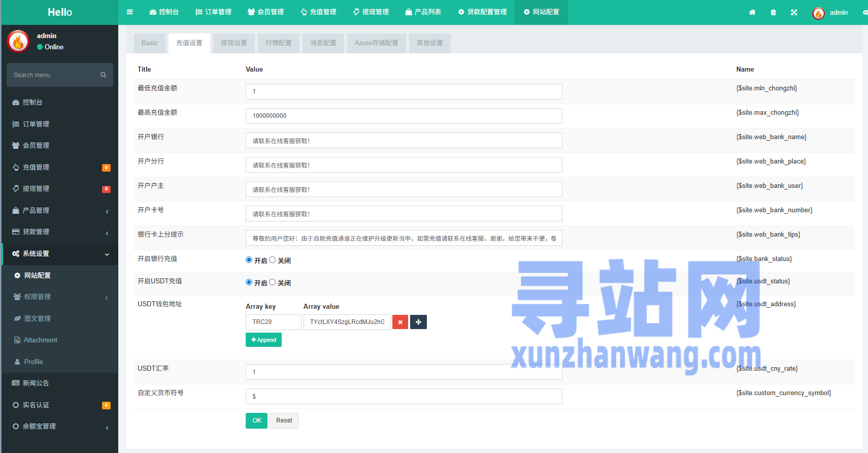Click the 新闻公告 newspaper icon in sidebar
868x453 pixels.
16,383
